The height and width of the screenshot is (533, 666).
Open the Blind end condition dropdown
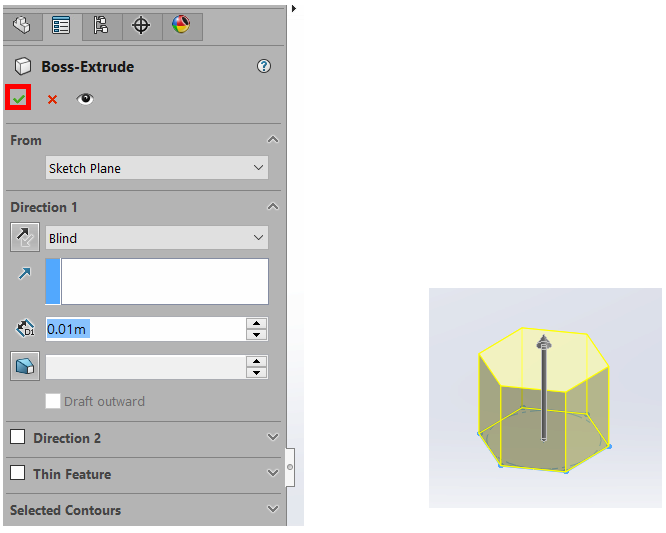(157, 237)
